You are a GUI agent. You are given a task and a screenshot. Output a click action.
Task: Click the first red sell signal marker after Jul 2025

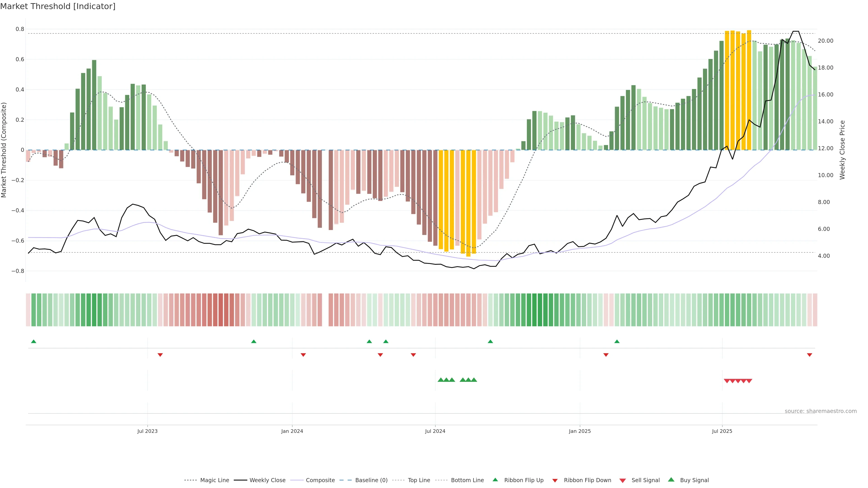[727, 381]
